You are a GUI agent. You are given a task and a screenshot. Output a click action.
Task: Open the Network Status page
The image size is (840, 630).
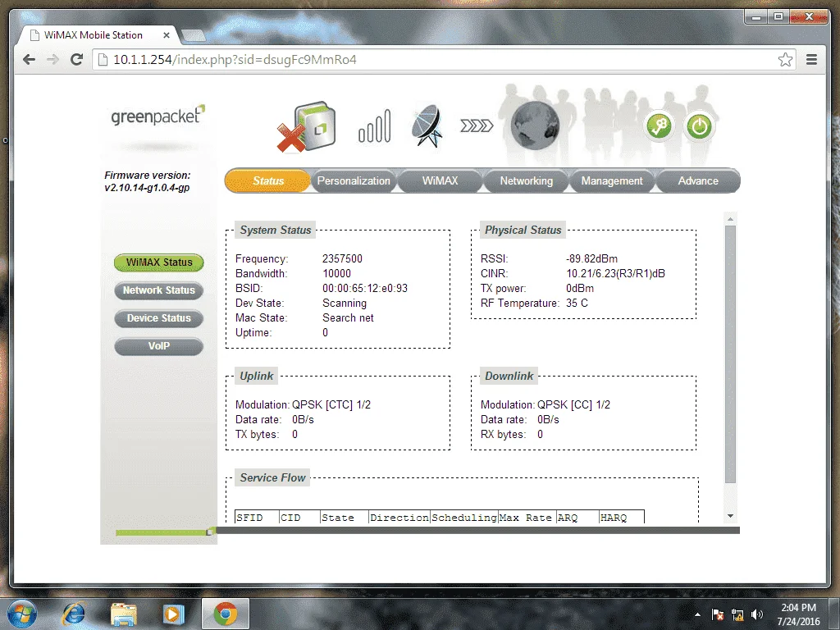[159, 290]
